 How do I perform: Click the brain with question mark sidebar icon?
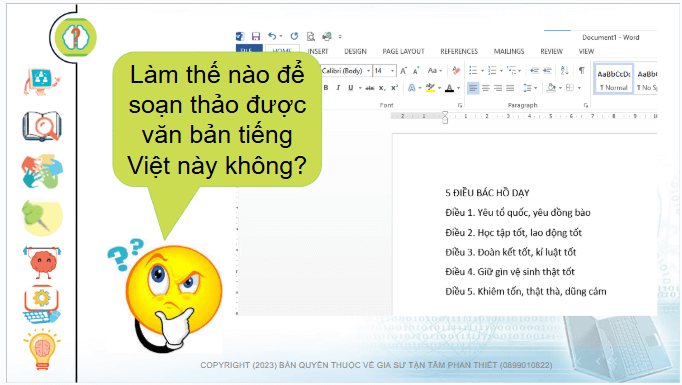click(75, 37)
